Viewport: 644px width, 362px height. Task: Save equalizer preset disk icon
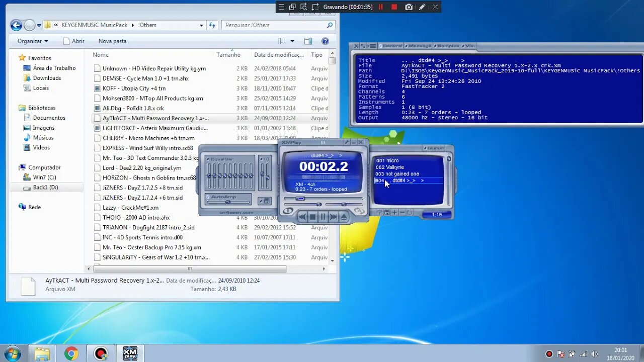pyautogui.click(x=267, y=201)
